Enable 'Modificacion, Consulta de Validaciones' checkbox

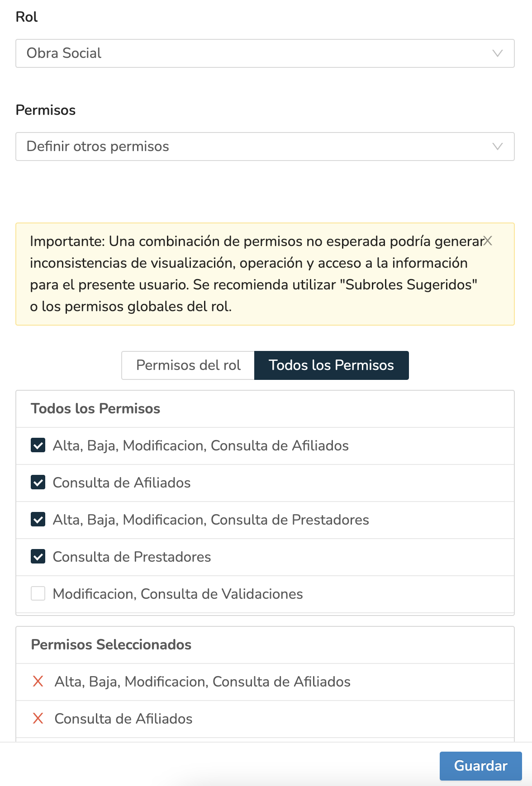pyautogui.click(x=38, y=594)
